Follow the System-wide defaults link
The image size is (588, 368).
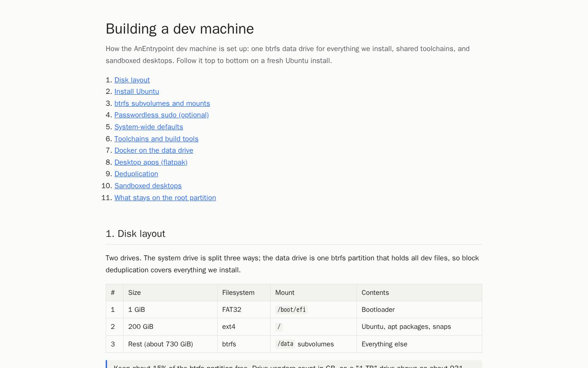click(x=148, y=127)
